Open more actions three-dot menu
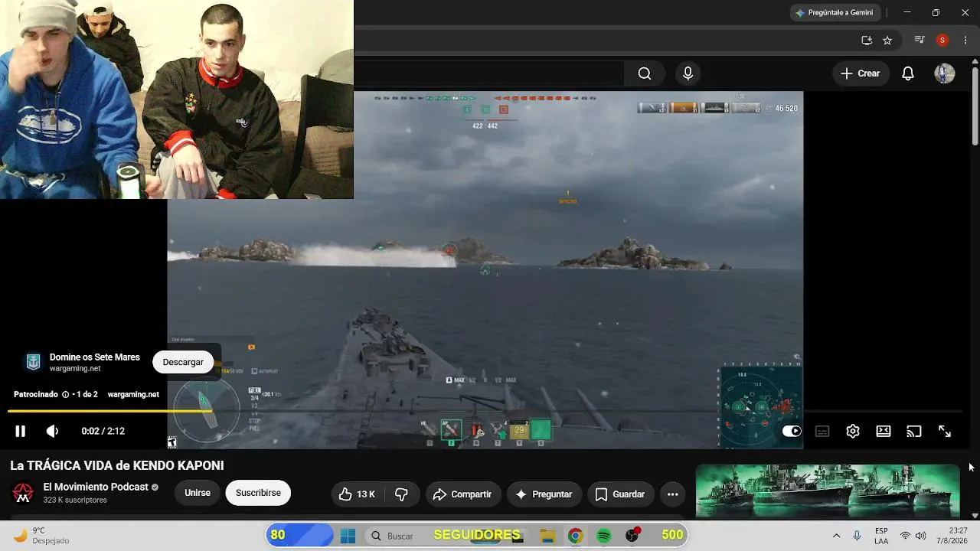Image resolution: width=980 pixels, height=551 pixels. (673, 494)
